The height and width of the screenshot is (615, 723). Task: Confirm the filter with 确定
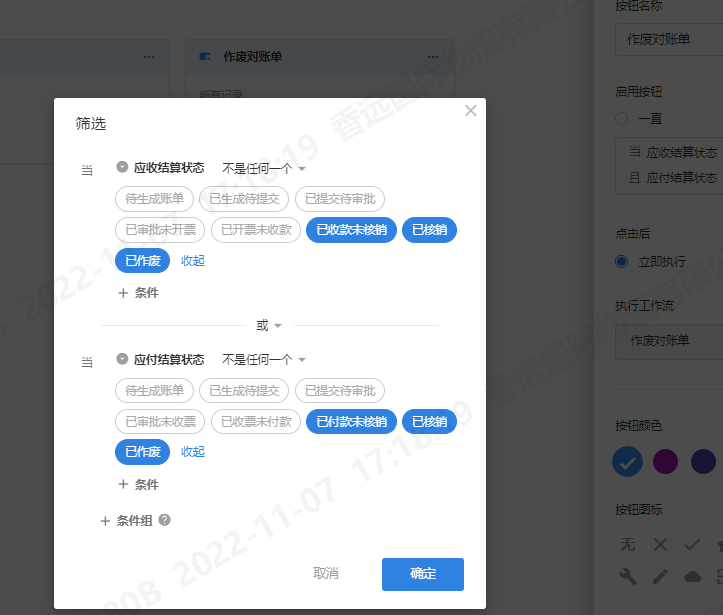tap(422, 574)
